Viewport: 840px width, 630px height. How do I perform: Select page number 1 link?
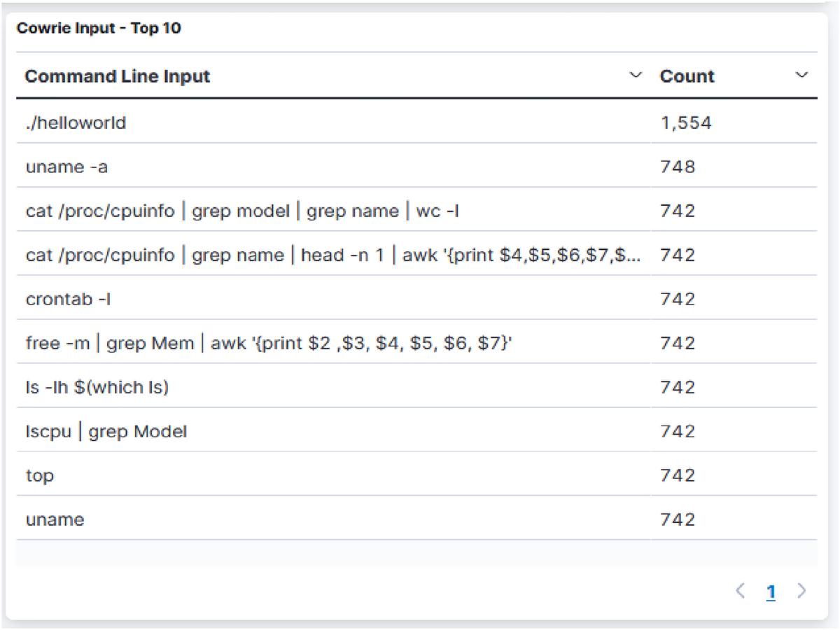[771, 592]
